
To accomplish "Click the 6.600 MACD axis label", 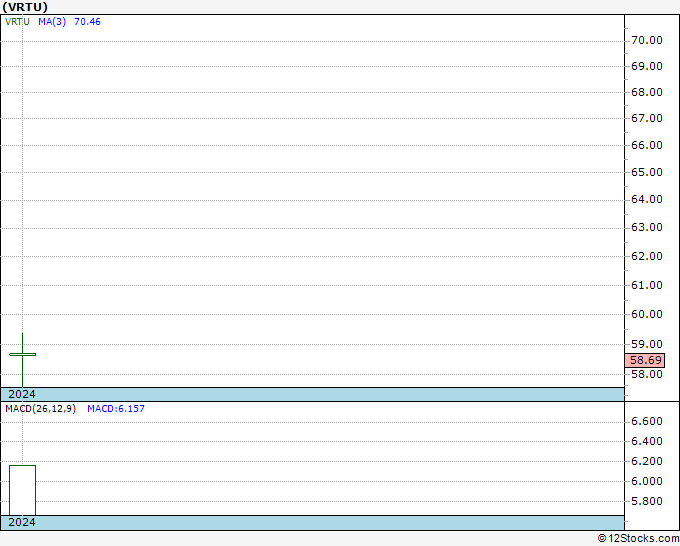I will pos(647,422).
